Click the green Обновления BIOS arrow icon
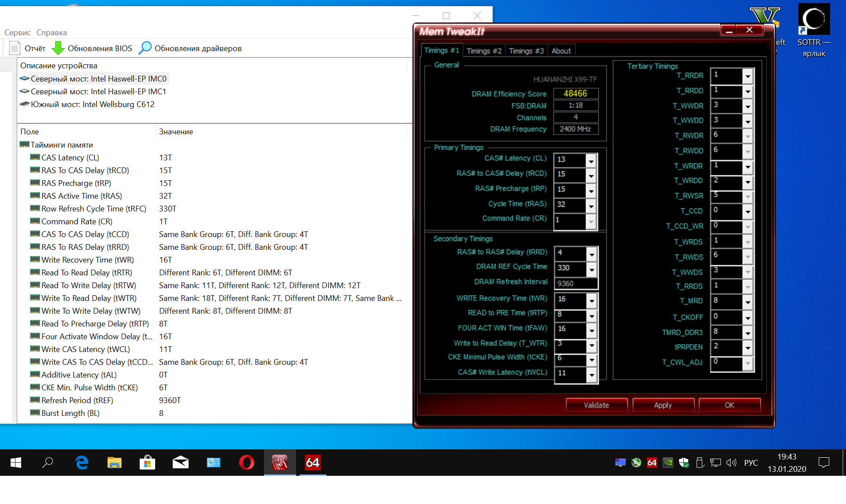Screen dimensions: 846x504 [x=58, y=48]
